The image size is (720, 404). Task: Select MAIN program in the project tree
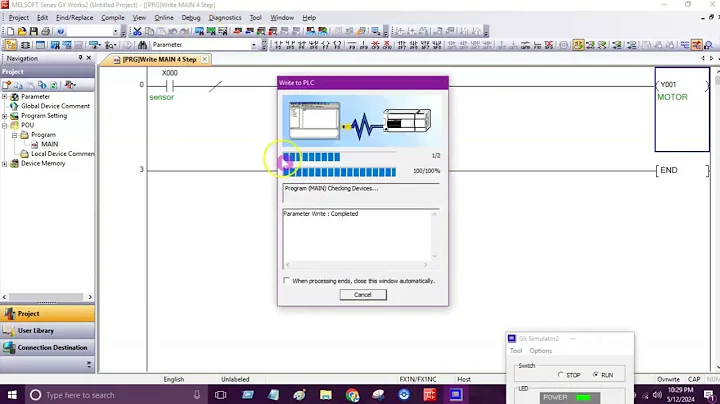[49, 144]
